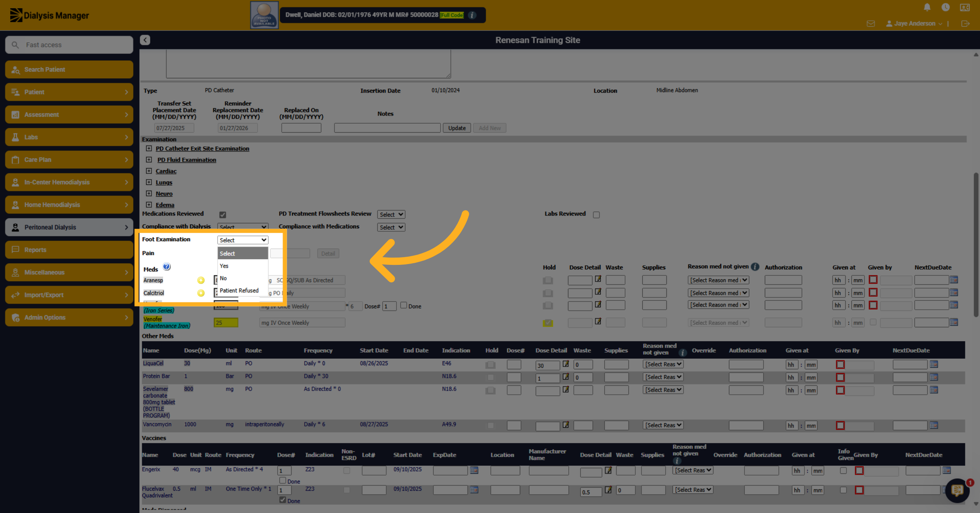This screenshot has height=513, width=980.
Task: Collapse sidebar with the back arrow icon
Action: point(145,40)
